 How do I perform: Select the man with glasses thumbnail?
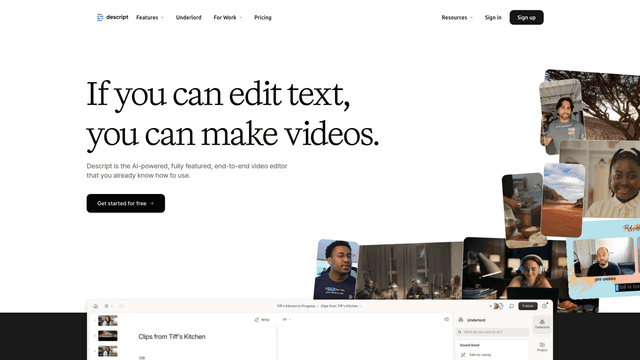pos(336,269)
